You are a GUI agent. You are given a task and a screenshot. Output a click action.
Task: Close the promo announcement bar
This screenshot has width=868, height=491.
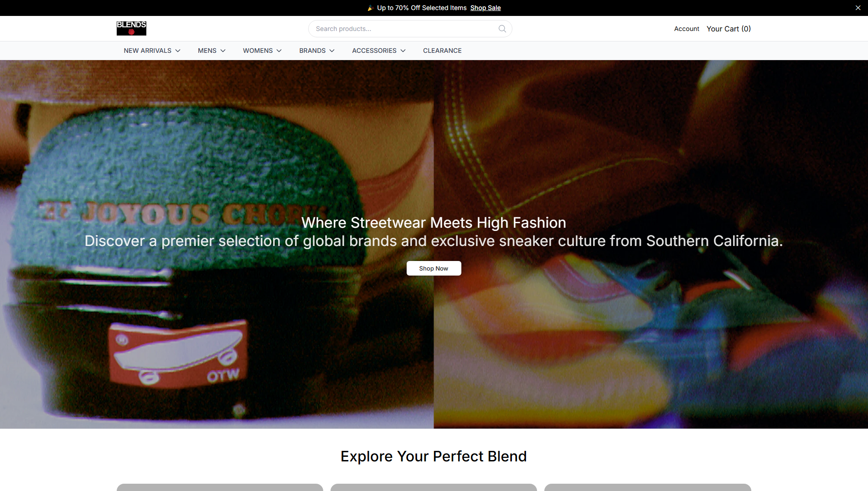click(x=858, y=8)
